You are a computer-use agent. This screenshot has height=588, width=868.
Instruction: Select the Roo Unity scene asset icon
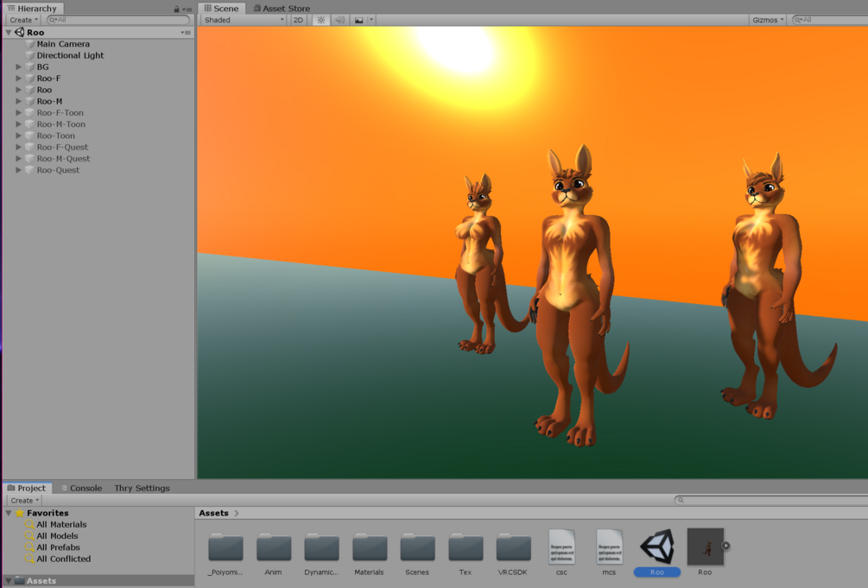point(657,547)
